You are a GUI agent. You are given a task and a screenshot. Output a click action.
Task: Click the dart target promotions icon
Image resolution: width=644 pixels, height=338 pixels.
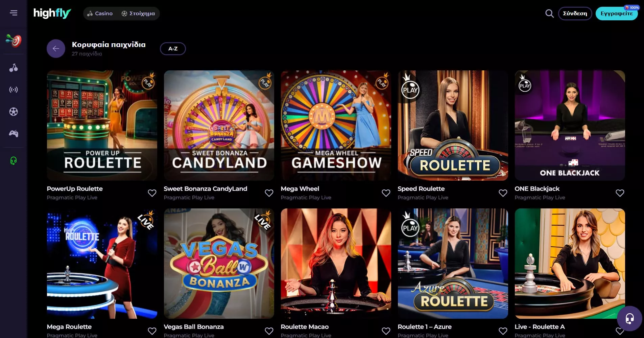(14, 41)
